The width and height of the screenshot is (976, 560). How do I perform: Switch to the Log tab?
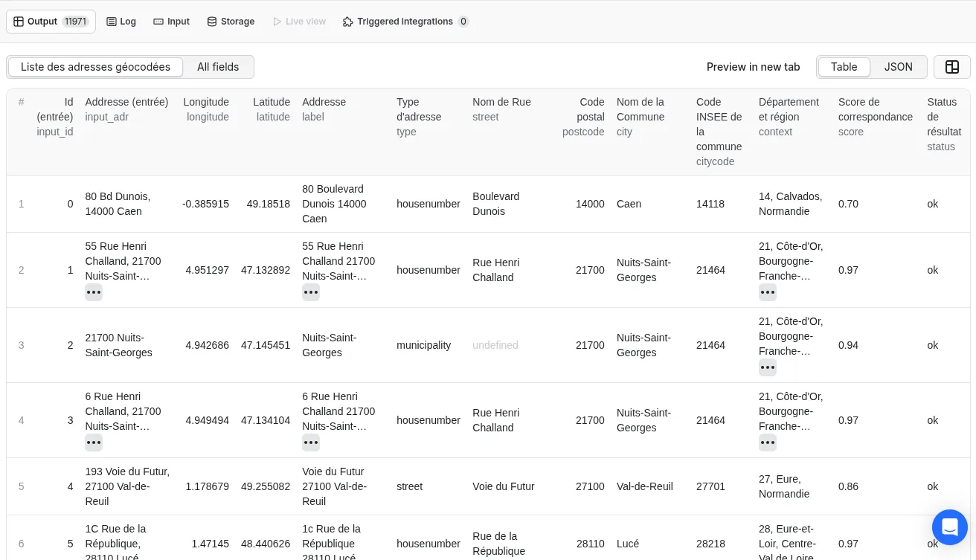121,22
